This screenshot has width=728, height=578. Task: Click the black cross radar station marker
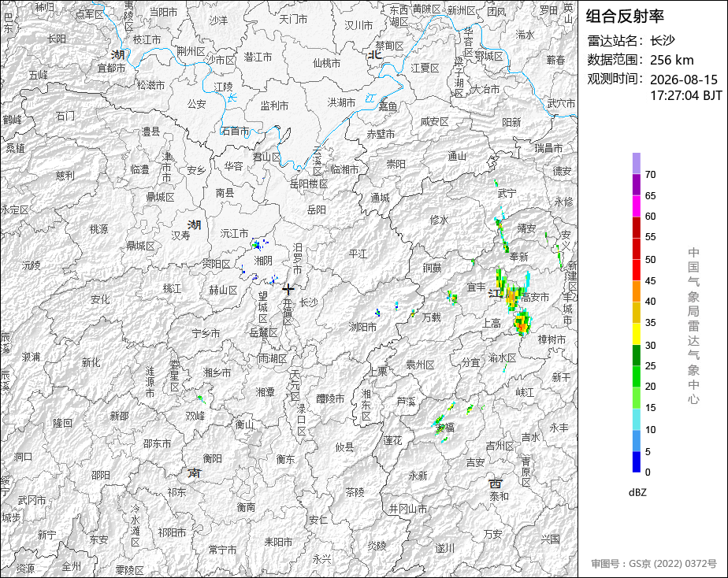[x=288, y=290]
